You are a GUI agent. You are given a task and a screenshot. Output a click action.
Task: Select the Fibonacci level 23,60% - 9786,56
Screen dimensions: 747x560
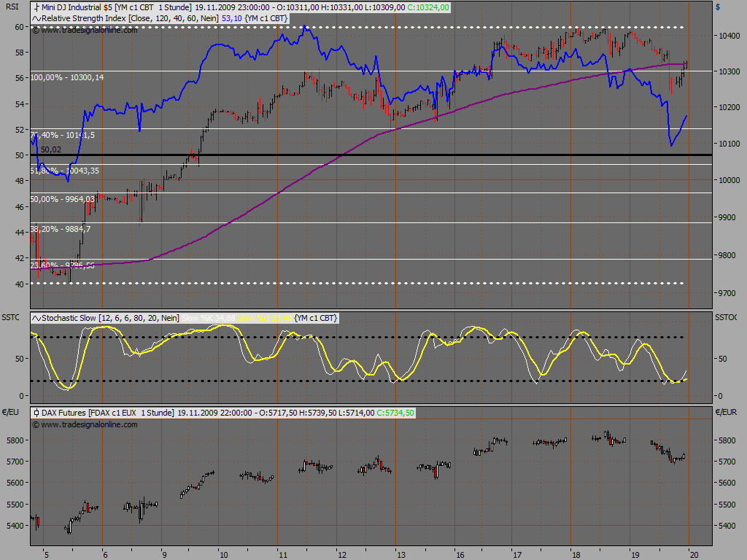pos(63,265)
